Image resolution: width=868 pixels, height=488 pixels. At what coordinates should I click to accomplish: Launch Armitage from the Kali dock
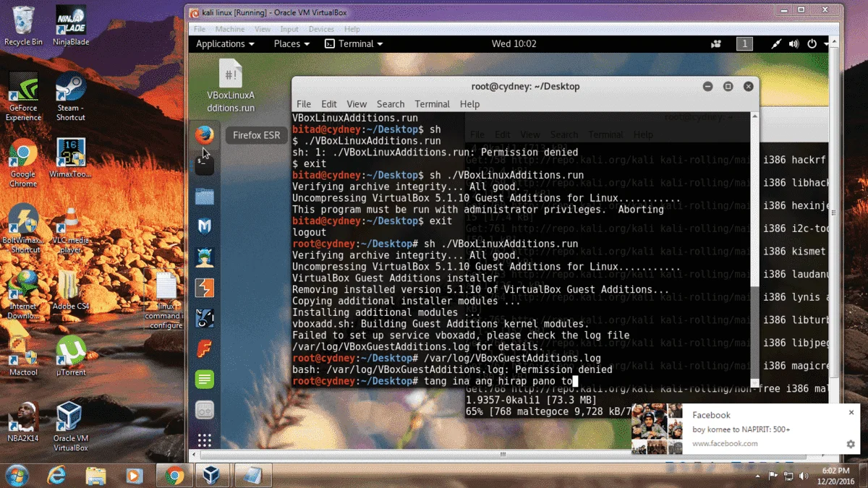205,257
